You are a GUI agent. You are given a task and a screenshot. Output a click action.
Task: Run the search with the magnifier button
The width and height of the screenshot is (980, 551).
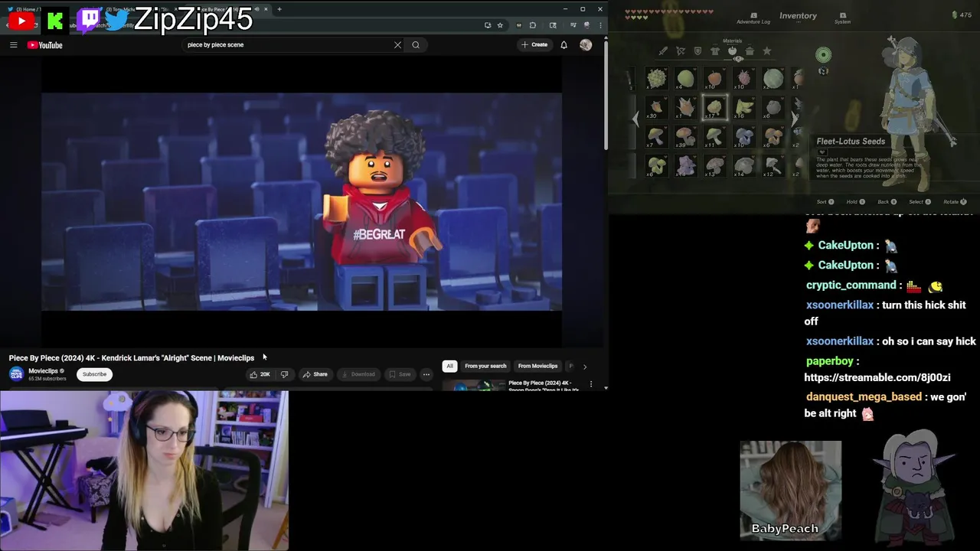(416, 45)
